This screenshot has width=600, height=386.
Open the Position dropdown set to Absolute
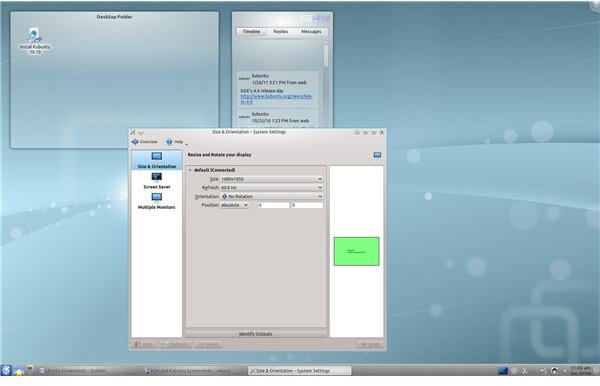(x=235, y=205)
